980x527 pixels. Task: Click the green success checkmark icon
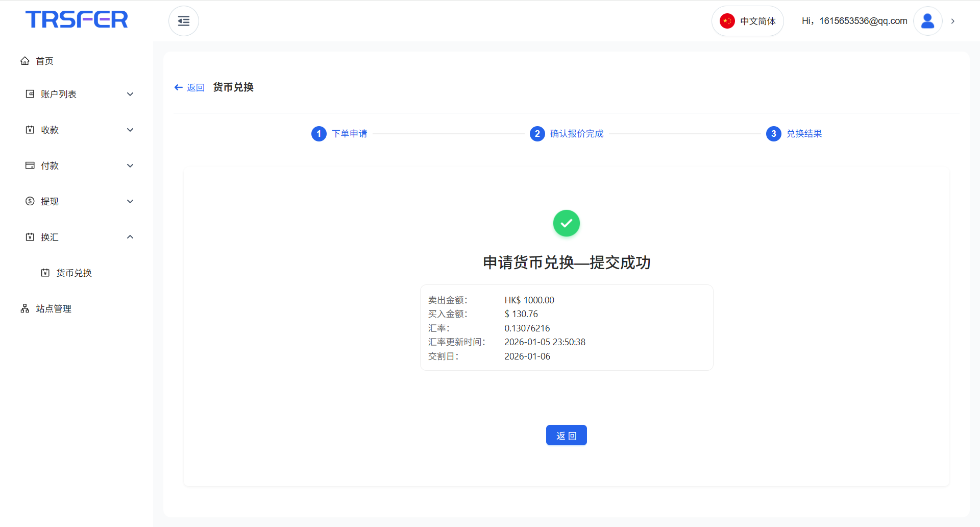[566, 223]
